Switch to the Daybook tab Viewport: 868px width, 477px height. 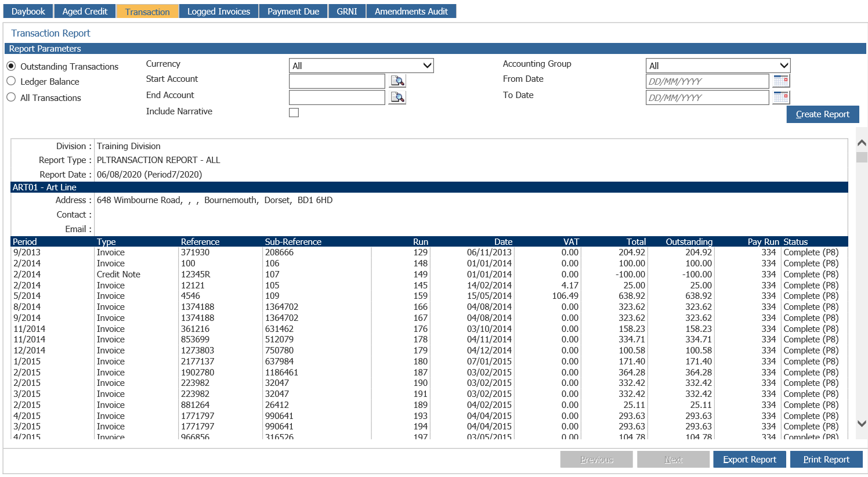pyautogui.click(x=28, y=10)
